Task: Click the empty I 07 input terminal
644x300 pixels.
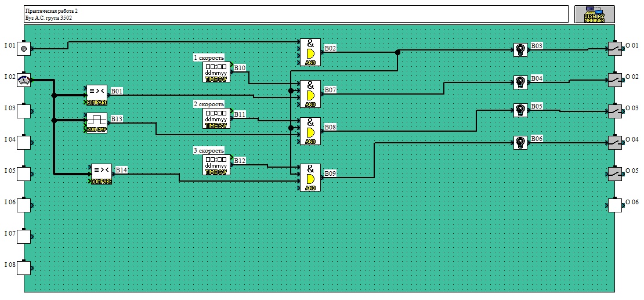Action: pyautogui.click(x=24, y=236)
